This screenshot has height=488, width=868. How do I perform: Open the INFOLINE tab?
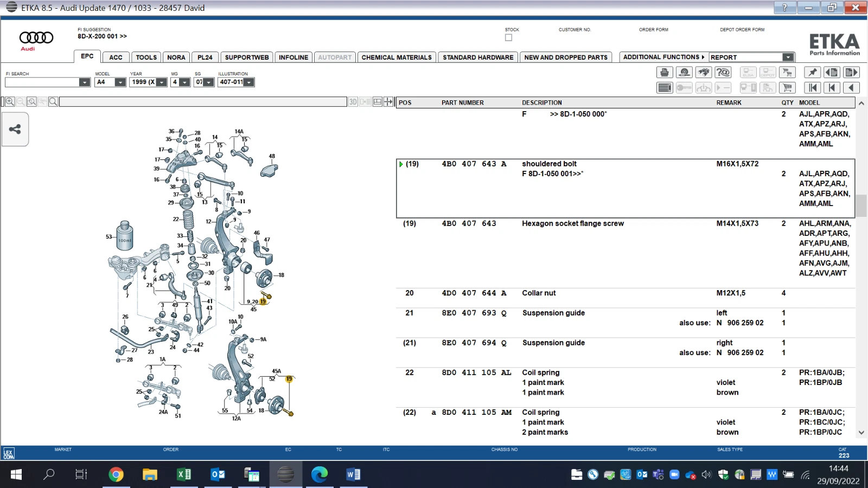click(293, 57)
